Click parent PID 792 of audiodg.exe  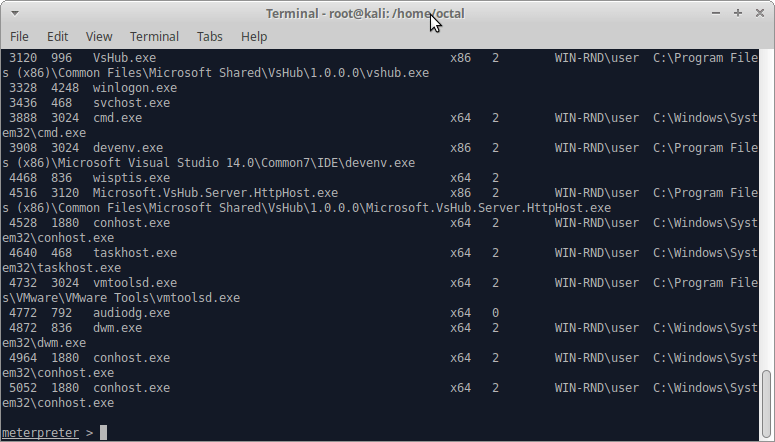pos(61,313)
